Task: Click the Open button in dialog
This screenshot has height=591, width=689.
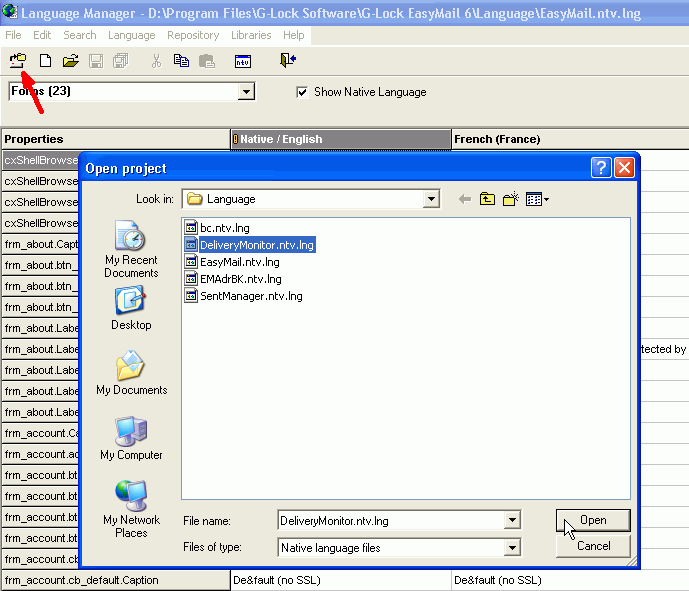Action: pos(593,520)
